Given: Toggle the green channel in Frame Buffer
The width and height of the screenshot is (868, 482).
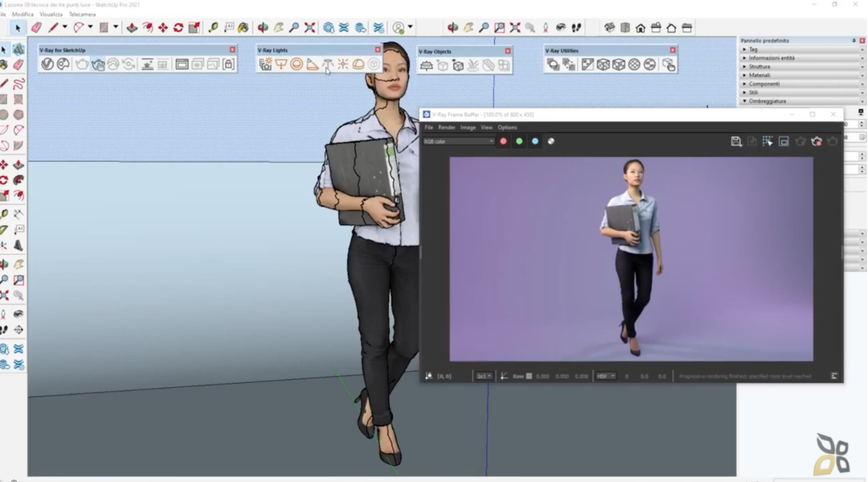Looking at the screenshot, I should [x=520, y=141].
